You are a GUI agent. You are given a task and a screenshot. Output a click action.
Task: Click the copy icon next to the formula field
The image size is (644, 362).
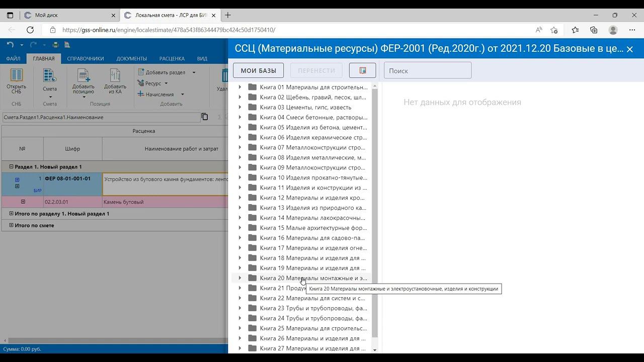(205, 117)
